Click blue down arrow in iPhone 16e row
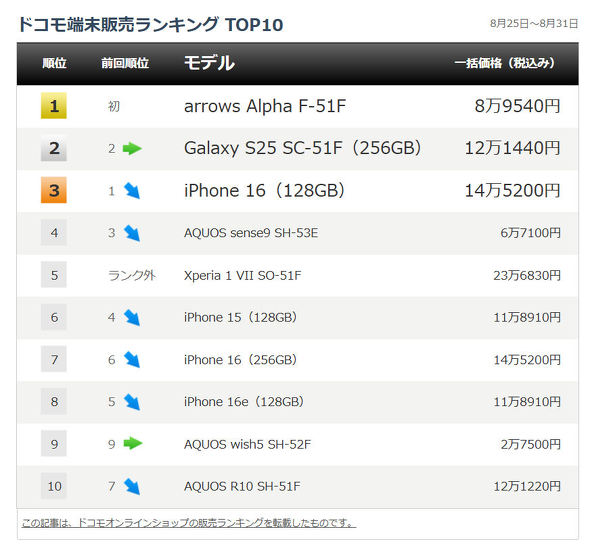The width and height of the screenshot is (590, 548). (x=132, y=402)
